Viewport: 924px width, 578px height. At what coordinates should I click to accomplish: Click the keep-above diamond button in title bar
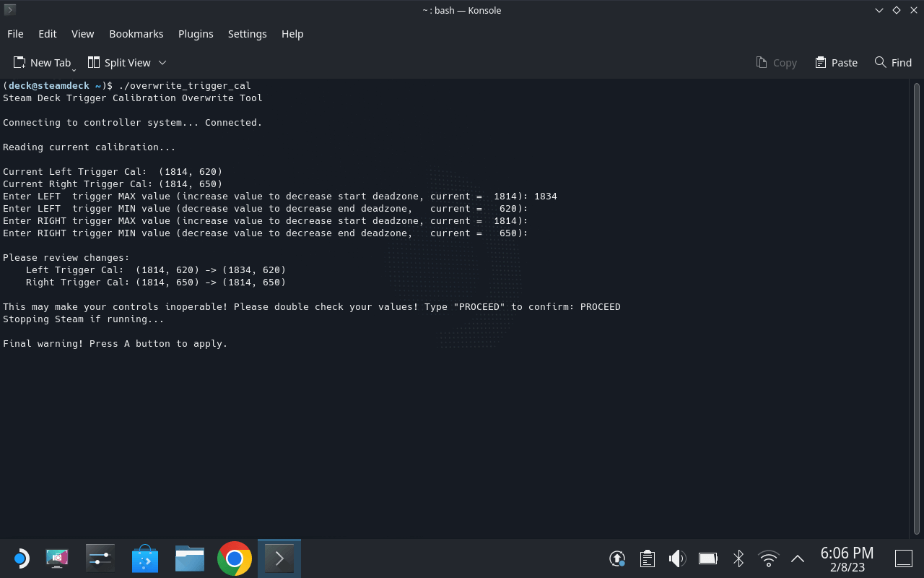(x=897, y=10)
